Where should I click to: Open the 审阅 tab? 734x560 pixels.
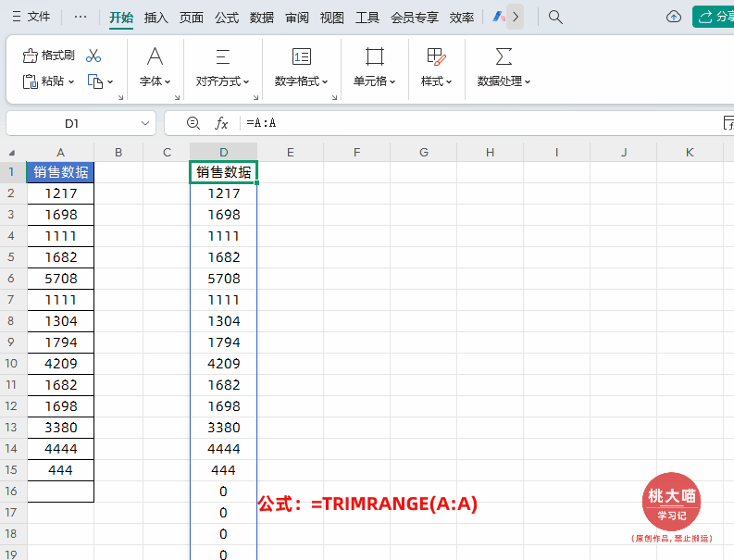click(x=297, y=18)
